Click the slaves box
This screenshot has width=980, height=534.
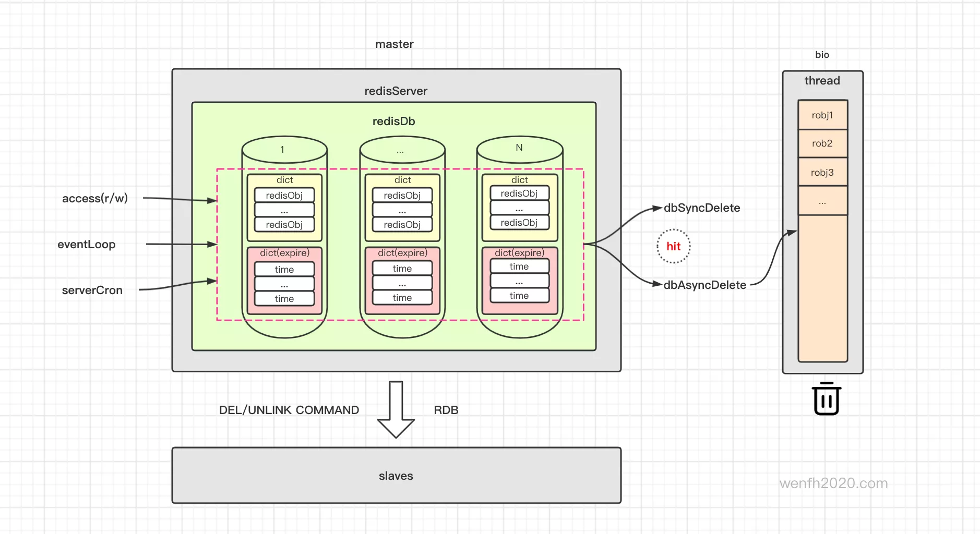coord(396,476)
